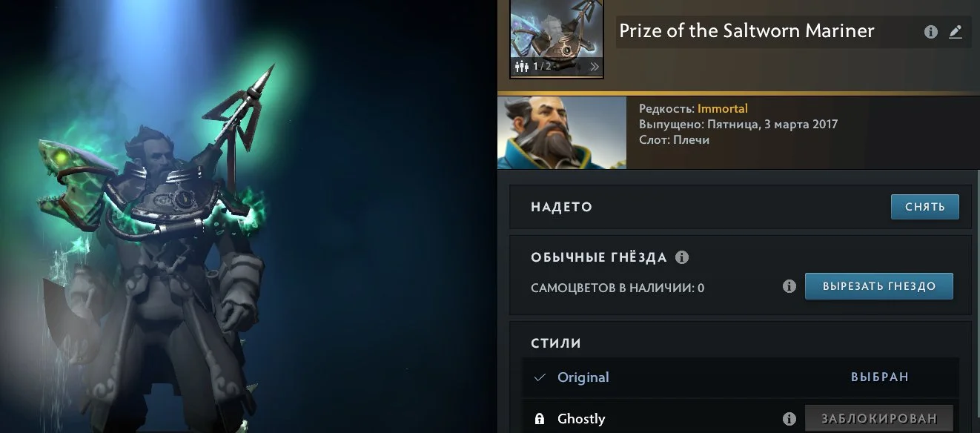Screen dimensions: 980x433
Task: Open the info icon in Ghostly row
Action: click(789, 419)
